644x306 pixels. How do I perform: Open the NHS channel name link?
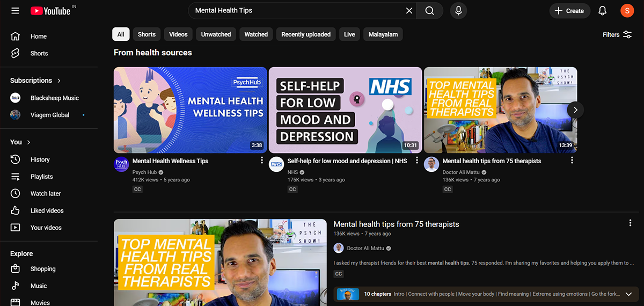293,172
